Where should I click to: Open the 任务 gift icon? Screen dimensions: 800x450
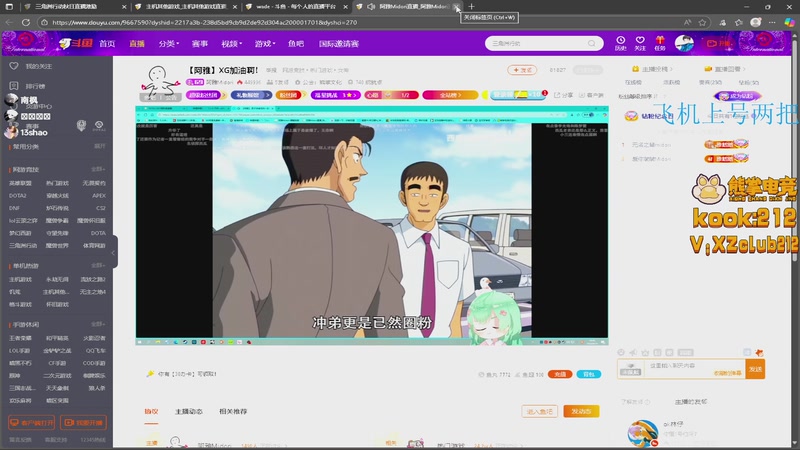click(x=660, y=43)
